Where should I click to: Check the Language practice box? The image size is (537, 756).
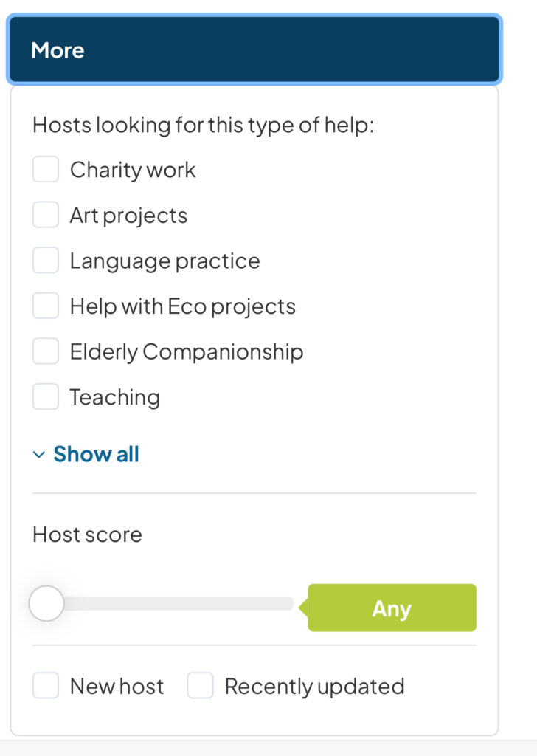coord(46,261)
